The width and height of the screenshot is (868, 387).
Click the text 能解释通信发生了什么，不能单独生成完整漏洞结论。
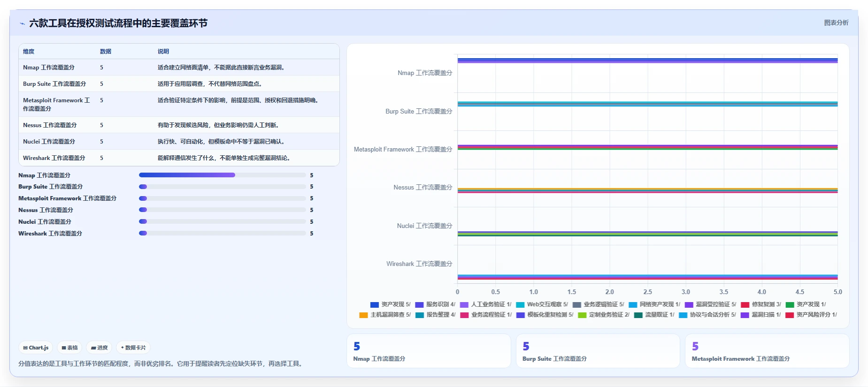pos(225,158)
